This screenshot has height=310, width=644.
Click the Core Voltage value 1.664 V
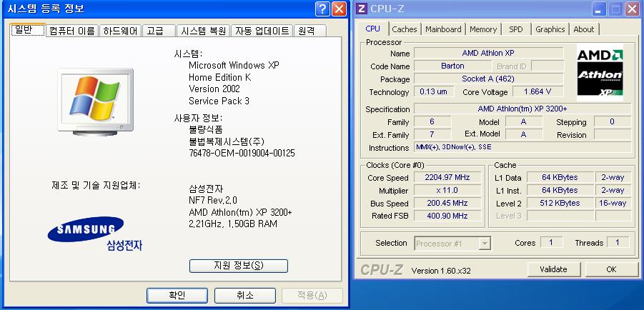coord(538,91)
